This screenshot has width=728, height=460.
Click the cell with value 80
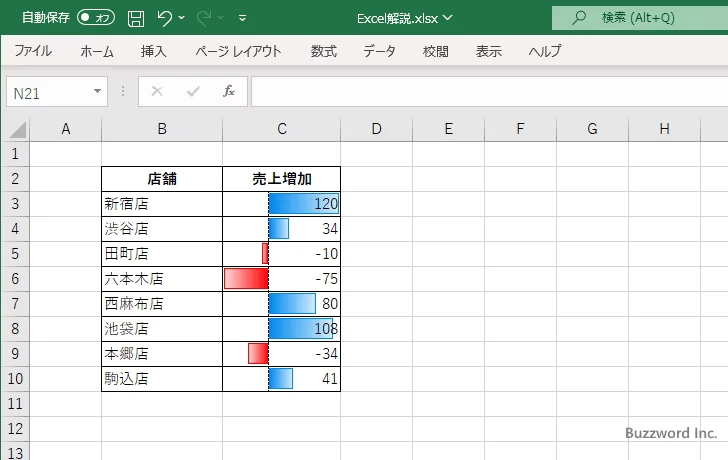[281, 304]
